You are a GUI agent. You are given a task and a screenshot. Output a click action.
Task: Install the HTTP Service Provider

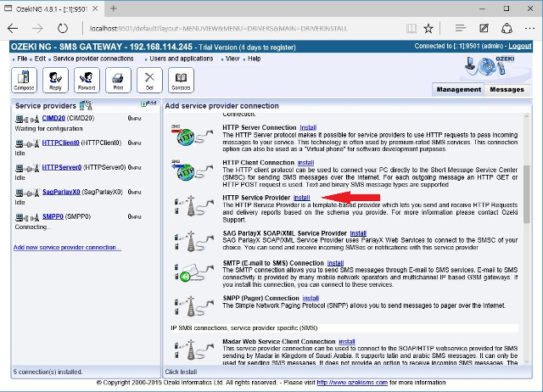click(x=302, y=198)
